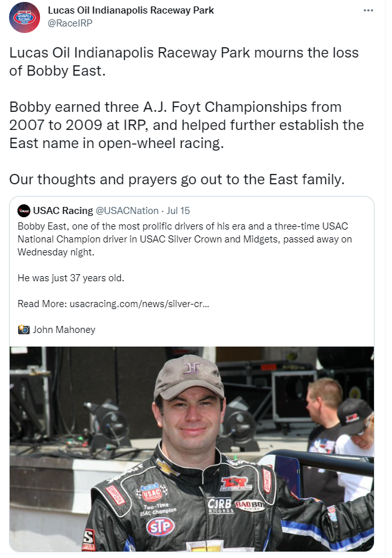Open the Jul 15 timestamp
The height and width of the screenshot is (558, 392).
pyautogui.click(x=178, y=211)
